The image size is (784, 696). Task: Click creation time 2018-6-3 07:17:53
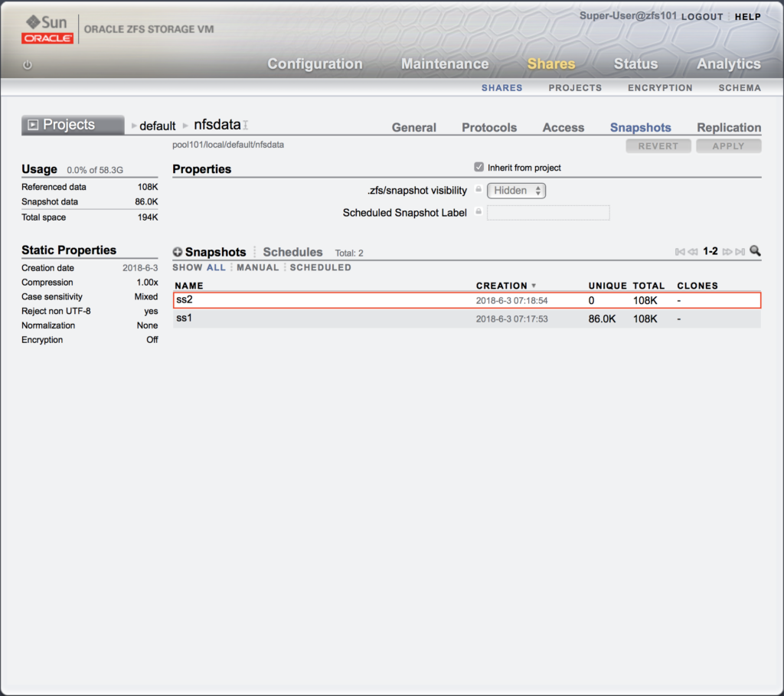[511, 319]
